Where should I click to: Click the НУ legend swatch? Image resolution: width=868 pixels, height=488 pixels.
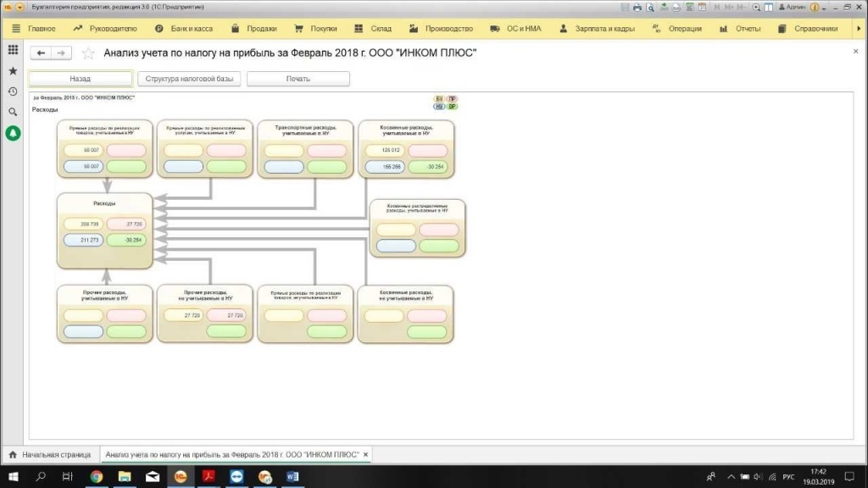[439, 106]
